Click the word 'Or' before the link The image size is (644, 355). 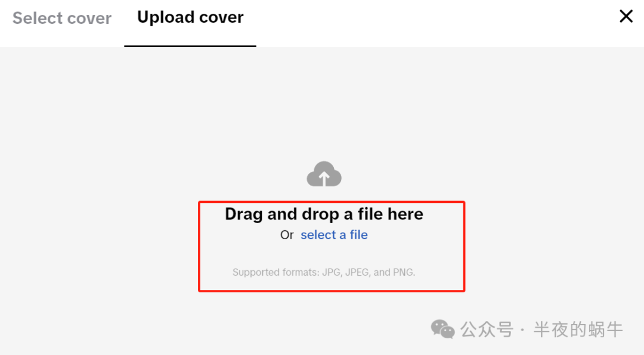click(x=287, y=235)
